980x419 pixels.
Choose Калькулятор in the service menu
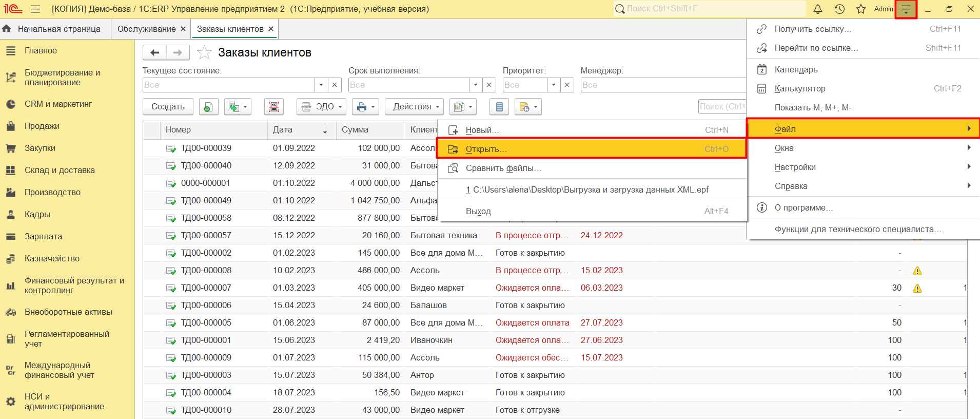pyautogui.click(x=863, y=88)
